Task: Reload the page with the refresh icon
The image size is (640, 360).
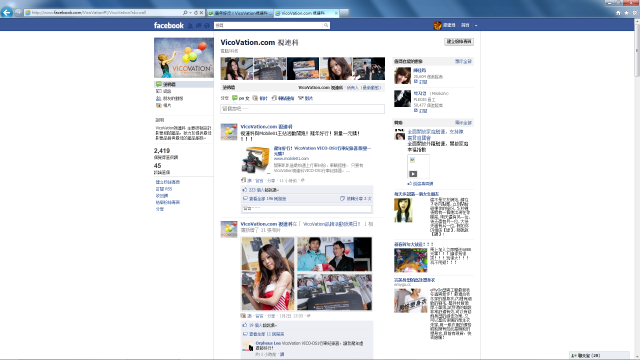Action: coord(196,13)
